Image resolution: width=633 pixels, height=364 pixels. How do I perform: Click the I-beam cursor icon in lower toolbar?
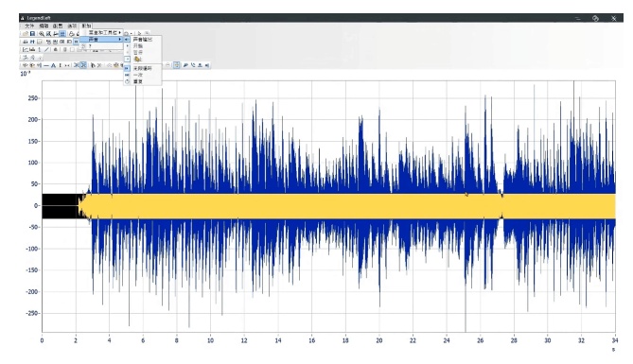61,65
